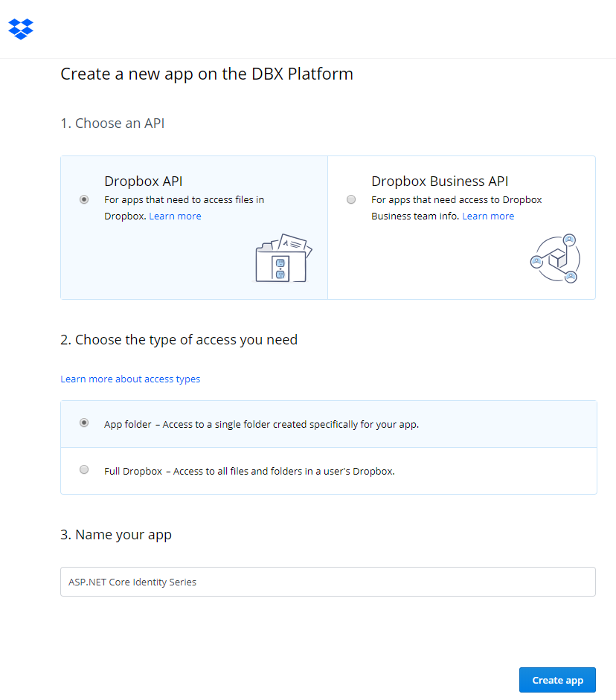Click the Dropbox Business API card title
This screenshot has height=700, width=616.
pyautogui.click(x=440, y=182)
